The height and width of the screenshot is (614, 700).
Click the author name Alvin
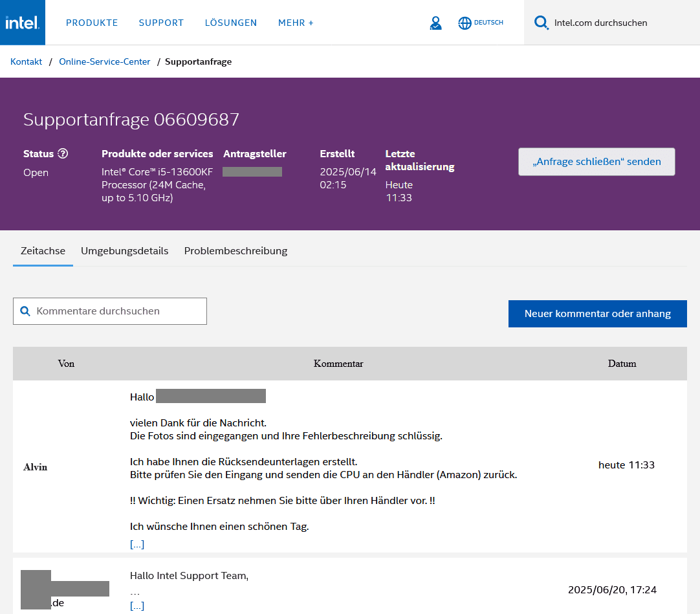tap(36, 467)
